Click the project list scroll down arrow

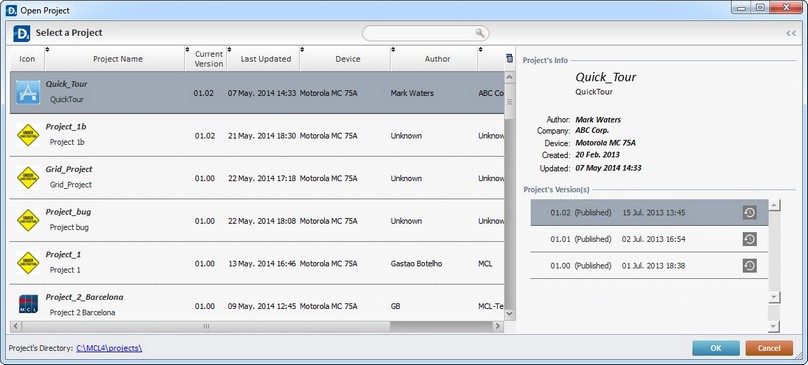pos(510,313)
